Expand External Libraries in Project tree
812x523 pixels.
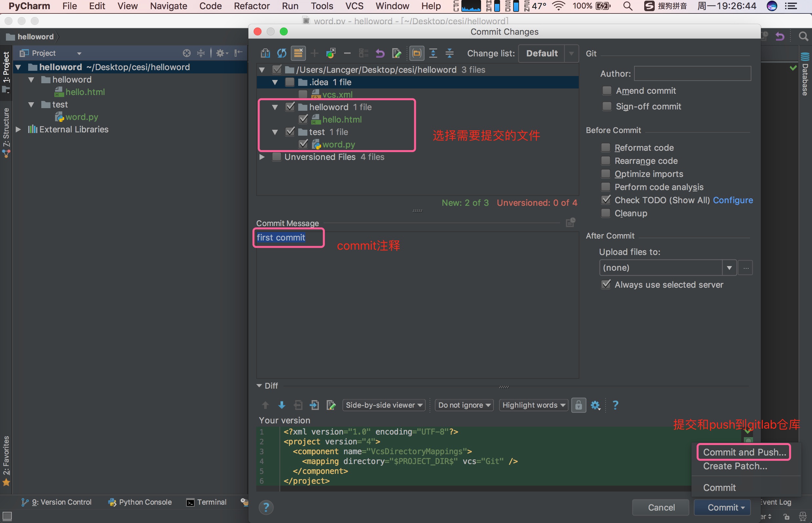click(x=18, y=129)
